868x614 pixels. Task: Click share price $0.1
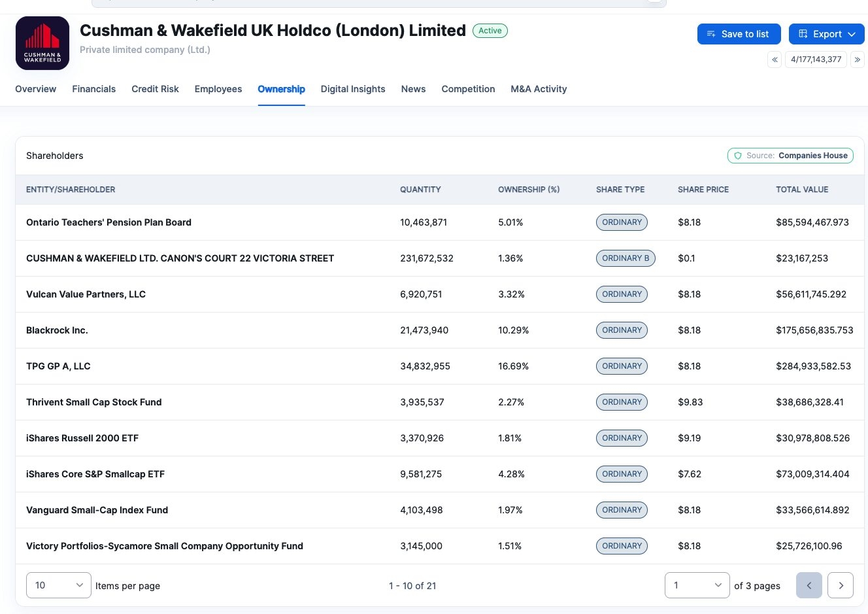click(686, 258)
